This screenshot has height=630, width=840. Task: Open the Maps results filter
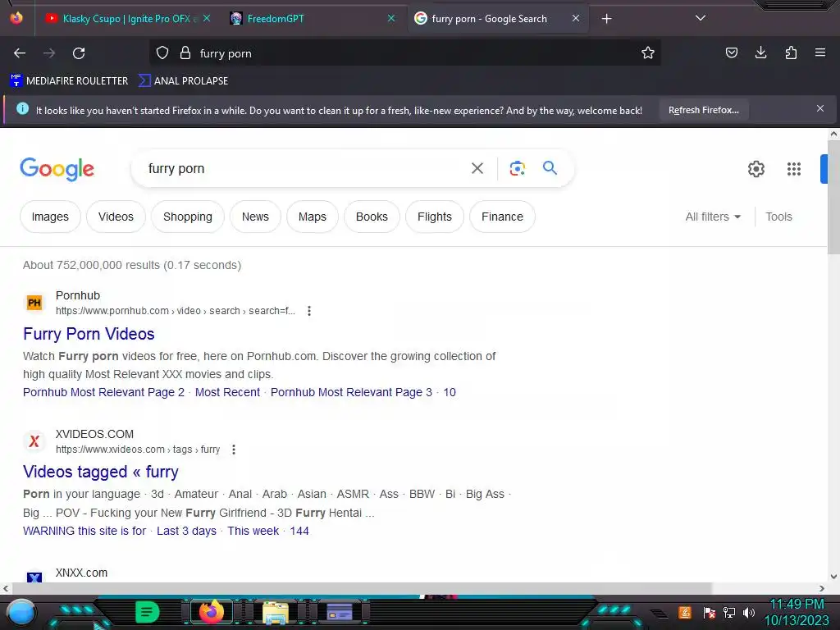[313, 217]
